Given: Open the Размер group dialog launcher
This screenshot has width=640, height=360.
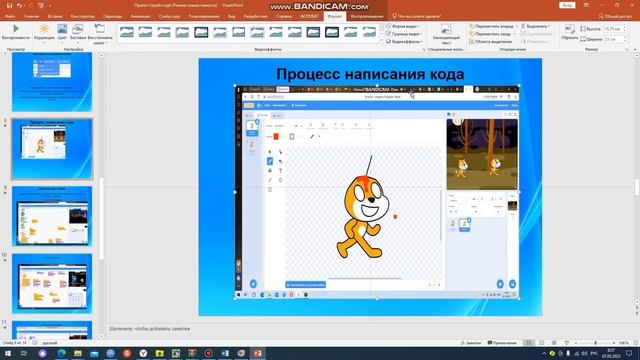Looking at the screenshot, I should [x=627, y=49].
